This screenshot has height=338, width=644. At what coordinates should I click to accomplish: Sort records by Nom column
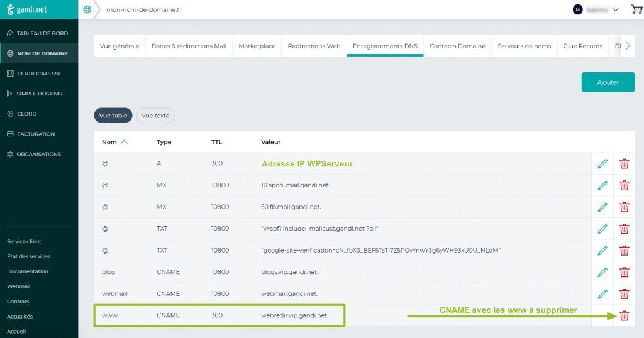click(114, 142)
